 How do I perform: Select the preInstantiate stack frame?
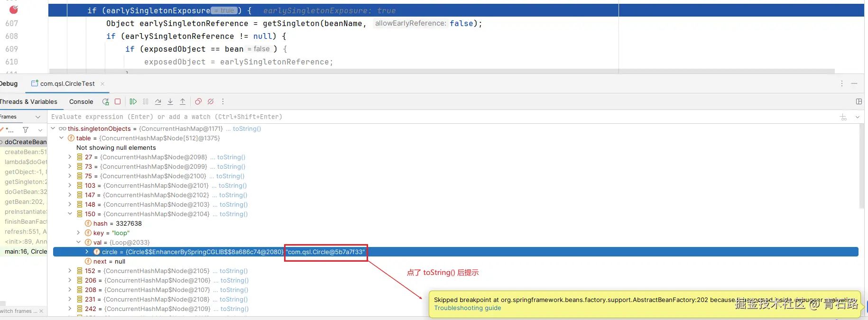[x=24, y=211]
